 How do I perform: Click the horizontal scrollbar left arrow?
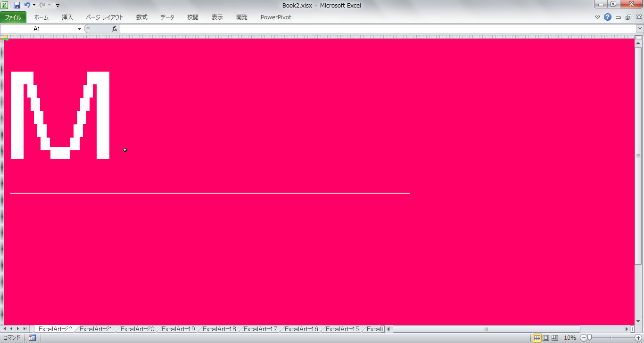click(x=389, y=329)
